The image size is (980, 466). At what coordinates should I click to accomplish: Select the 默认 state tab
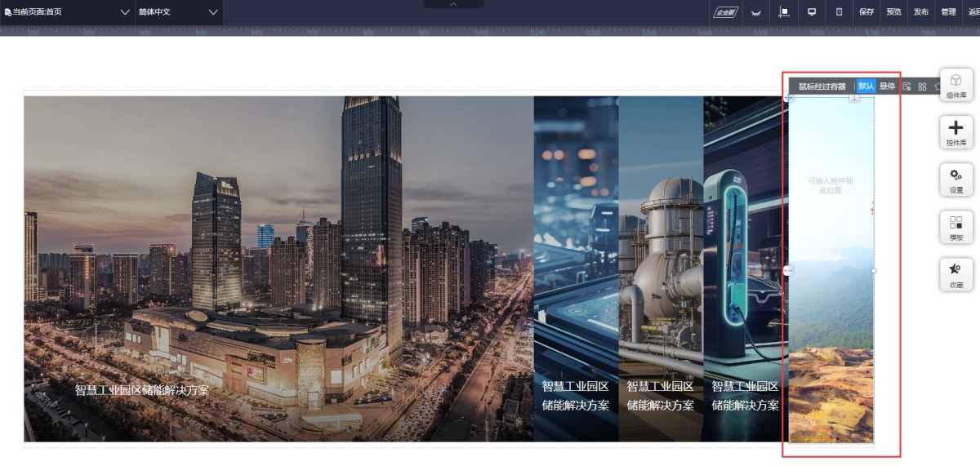click(866, 86)
